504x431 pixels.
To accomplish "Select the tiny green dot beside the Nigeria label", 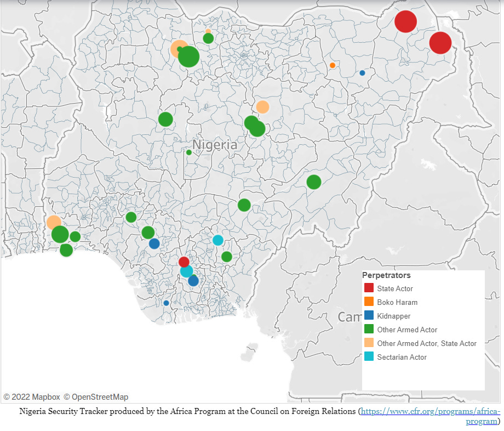I will [x=189, y=152].
